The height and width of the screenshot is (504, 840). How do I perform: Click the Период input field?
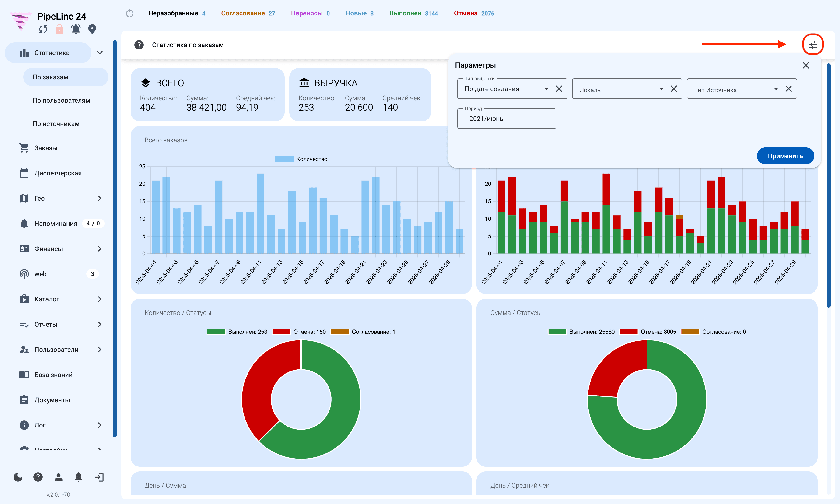click(507, 119)
